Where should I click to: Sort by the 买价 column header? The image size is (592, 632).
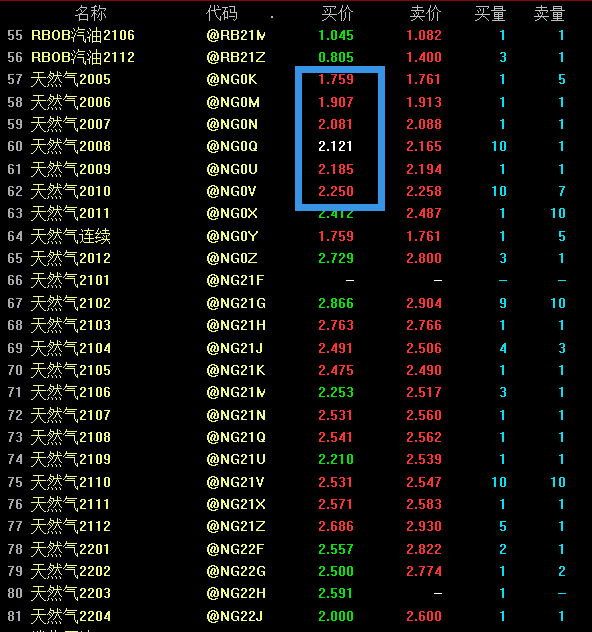tap(337, 14)
